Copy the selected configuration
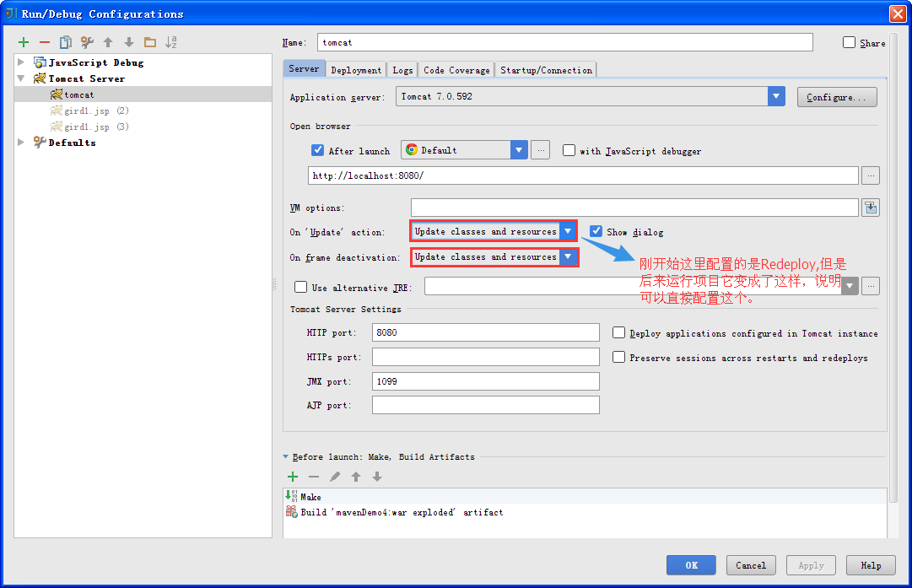Image resolution: width=912 pixels, height=588 pixels. 66,42
